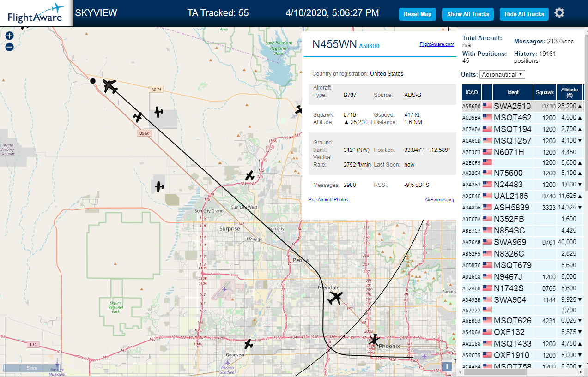Select the SWA904 aircraft row
This screenshot has width=588, height=377.
click(522, 300)
